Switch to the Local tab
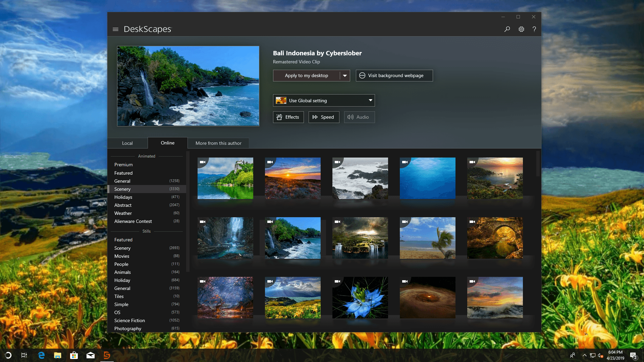The width and height of the screenshot is (644, 362). coord(127,143)
